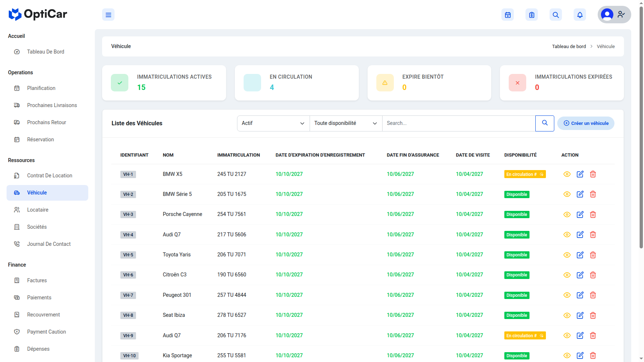Viewport: 644px width, 362px height.
Task: Delete vehicle VH-2 BMW Série 5
Action: coord(593,194)
